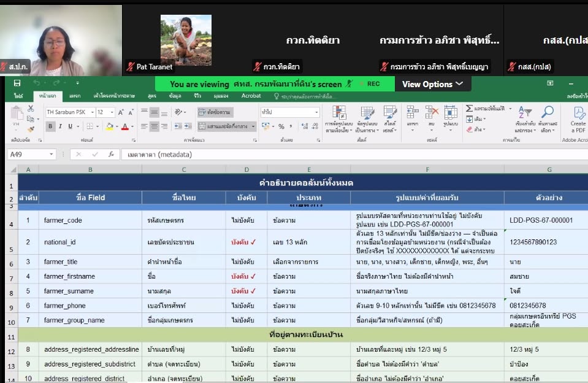
Task: Select the Format Painter brush icon
Action: tap(31, 129)
